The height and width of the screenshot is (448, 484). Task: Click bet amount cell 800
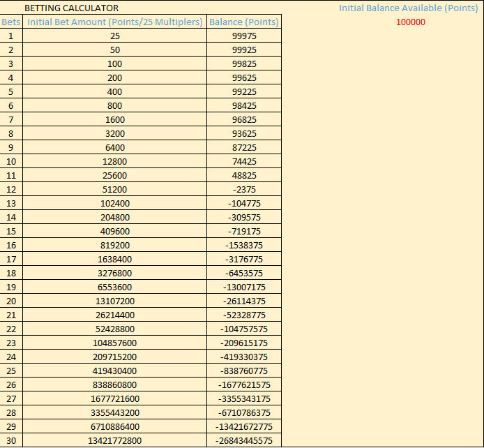(x=115, y=105)
